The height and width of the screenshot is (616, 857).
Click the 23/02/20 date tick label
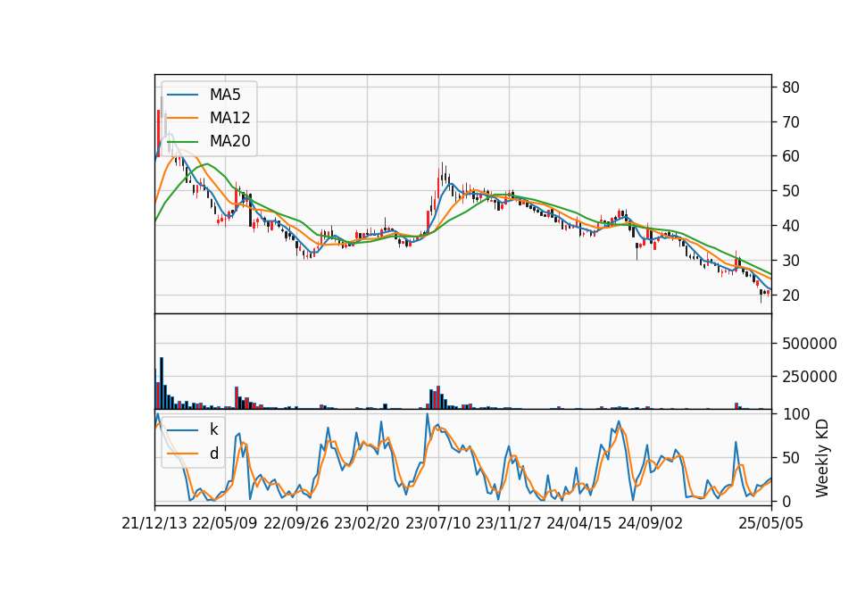[x=367, y=523]
